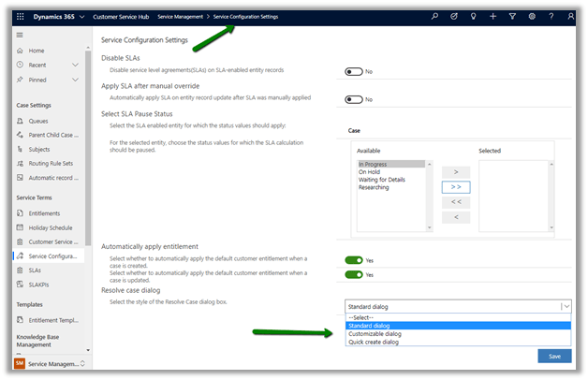
Task: Choose the --Select-- dropdown option
Action: point(458,318)
